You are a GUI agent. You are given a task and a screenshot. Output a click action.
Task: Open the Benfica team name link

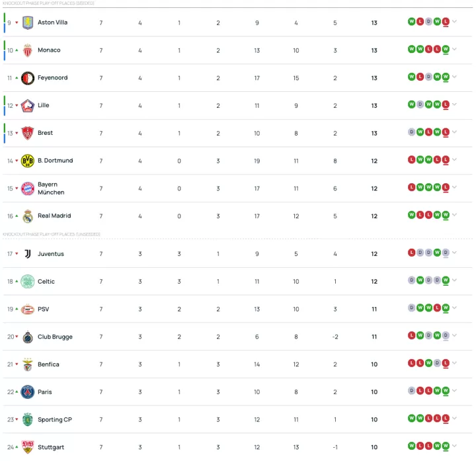[x=48, y=364]
